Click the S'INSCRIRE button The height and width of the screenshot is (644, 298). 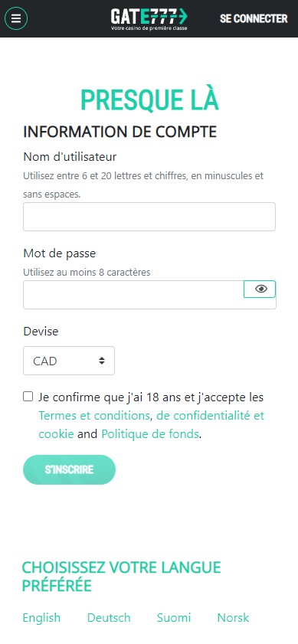(69, 469)
